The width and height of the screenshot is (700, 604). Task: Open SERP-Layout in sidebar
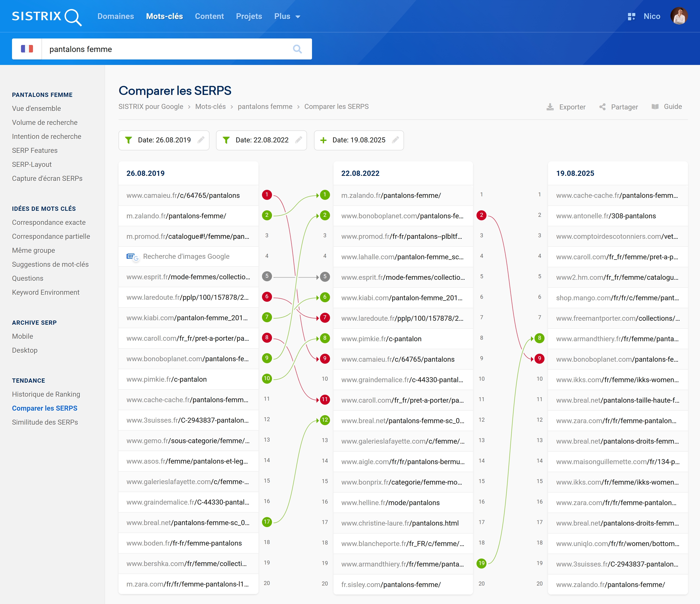[32, 164]
